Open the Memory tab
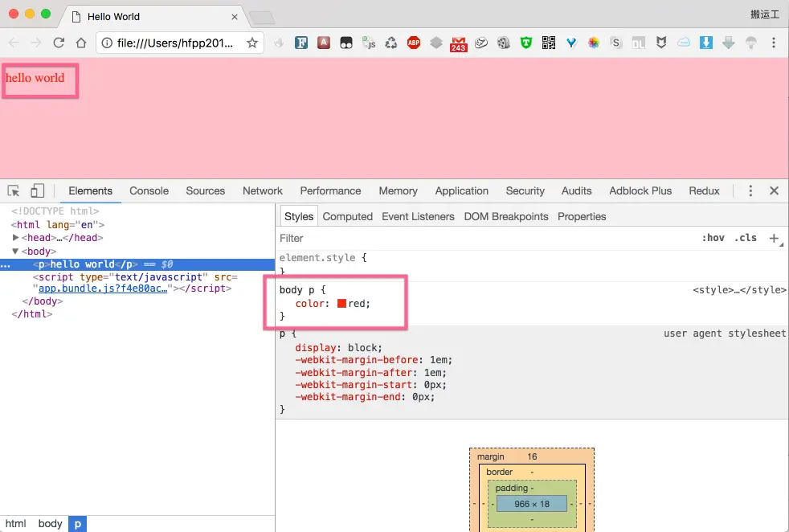This screenshot has height=532, width=789. tap(398, 190)
